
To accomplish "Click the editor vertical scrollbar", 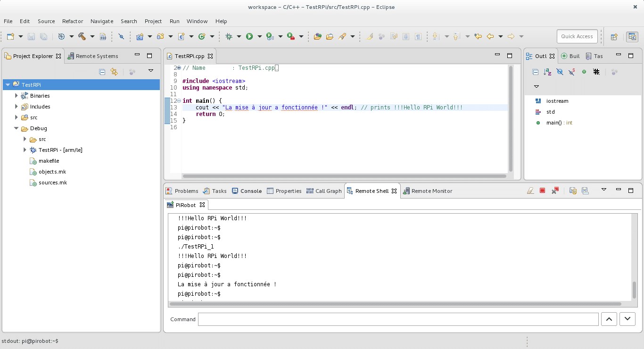I will pyautogui.click(x=511, y=118).
